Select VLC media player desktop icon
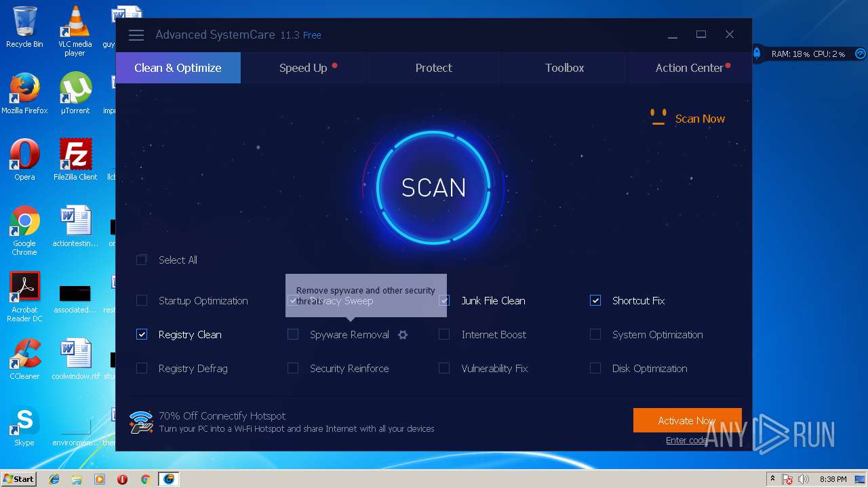Screen dimensions: 868x488 (x=75, y=30)
